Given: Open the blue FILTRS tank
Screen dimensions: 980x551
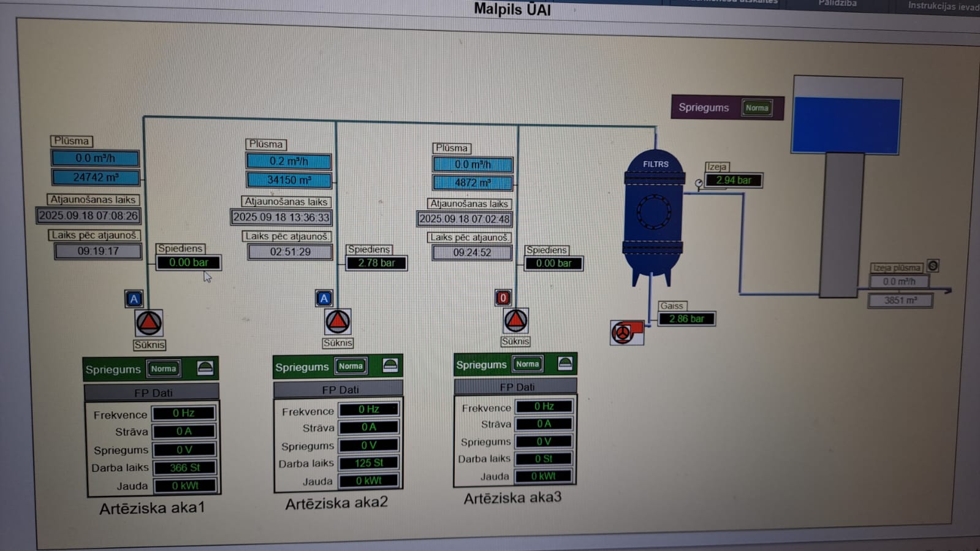Looking at the screenshot, I should (x=653, y=213).
